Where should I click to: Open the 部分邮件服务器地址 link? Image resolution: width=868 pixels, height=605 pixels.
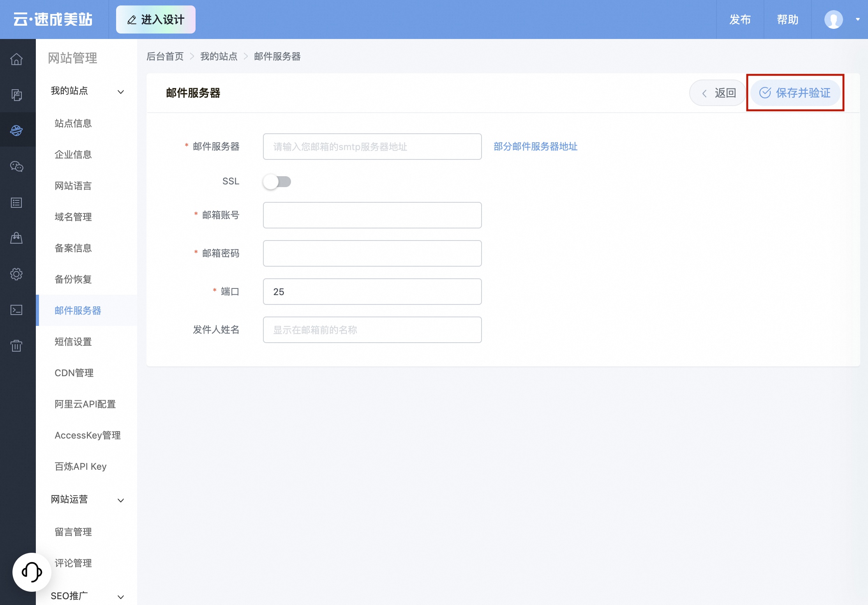coord(535,147)
